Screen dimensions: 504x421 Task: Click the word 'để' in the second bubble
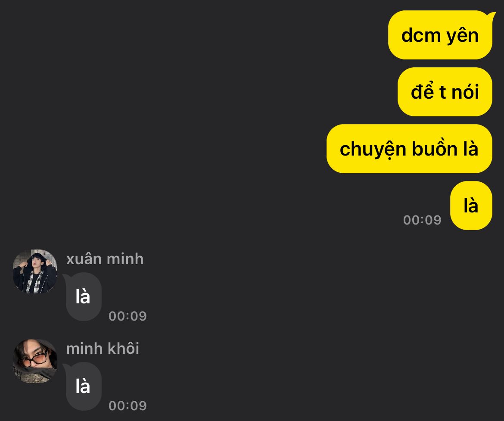point(422,90)
